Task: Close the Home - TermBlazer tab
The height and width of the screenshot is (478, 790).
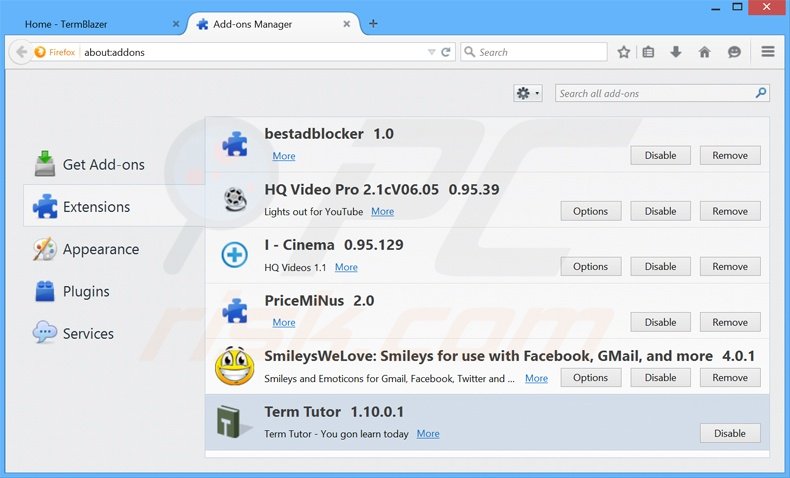Action: (176, 24)
